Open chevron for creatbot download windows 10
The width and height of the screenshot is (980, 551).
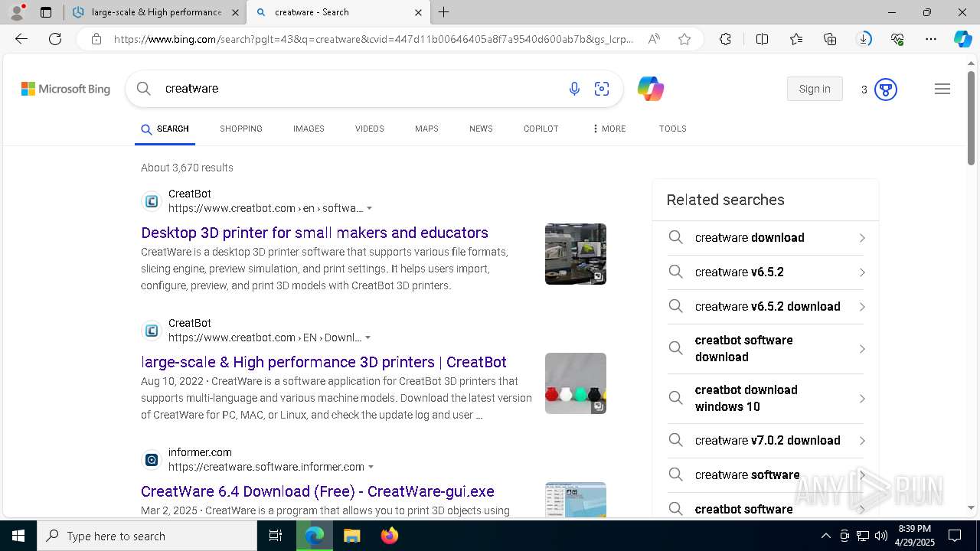[x=862, y=399]
